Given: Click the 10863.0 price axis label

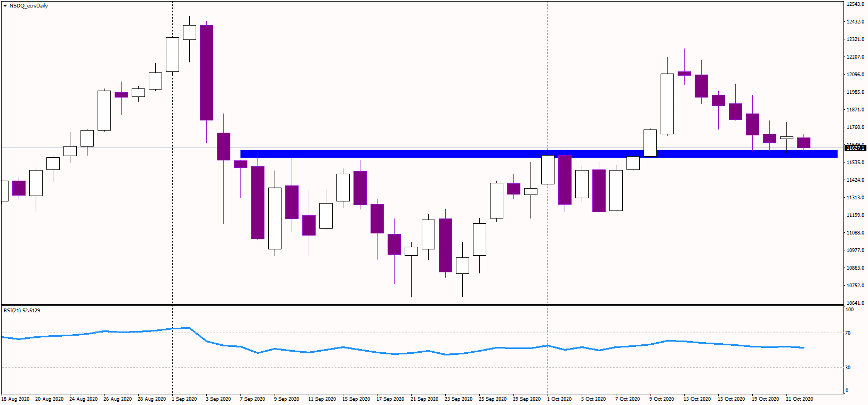Looking at the screenshot, I should coord(856,268).
